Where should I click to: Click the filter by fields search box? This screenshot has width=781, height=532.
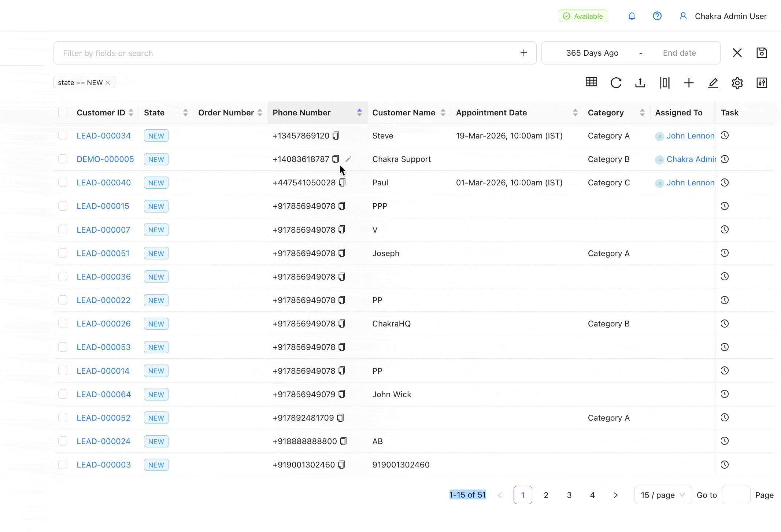click(x=286, y=53)
